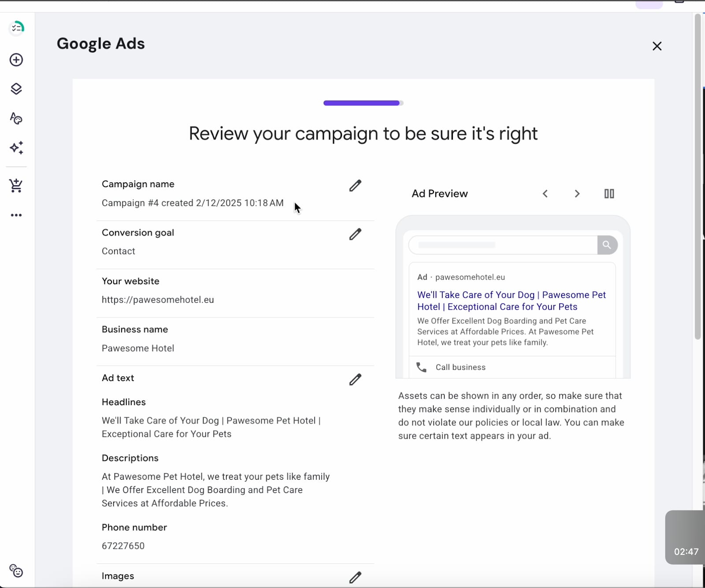The height and width of the screenshot is (588, 705).
Task: Pause the ad preview rotation
Action: 609,194
